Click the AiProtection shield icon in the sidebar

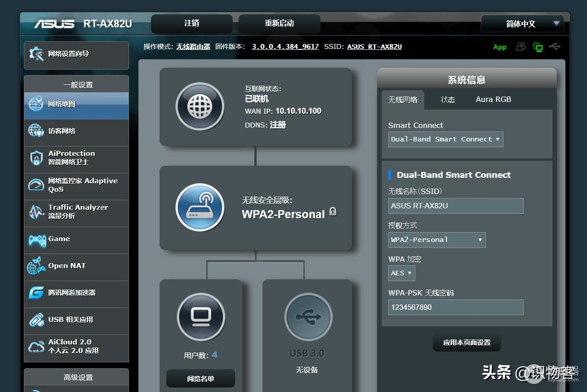coord(36,158)
